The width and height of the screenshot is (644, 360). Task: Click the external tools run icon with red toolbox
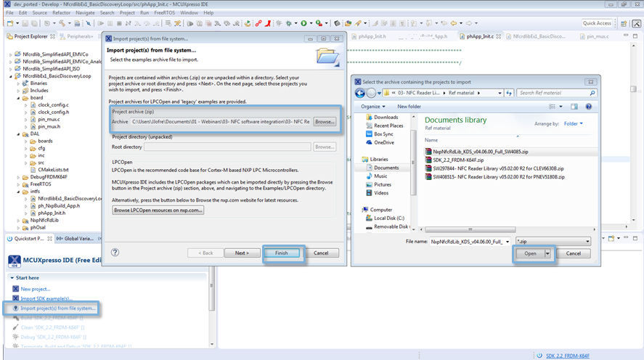[x=319, y=23]
